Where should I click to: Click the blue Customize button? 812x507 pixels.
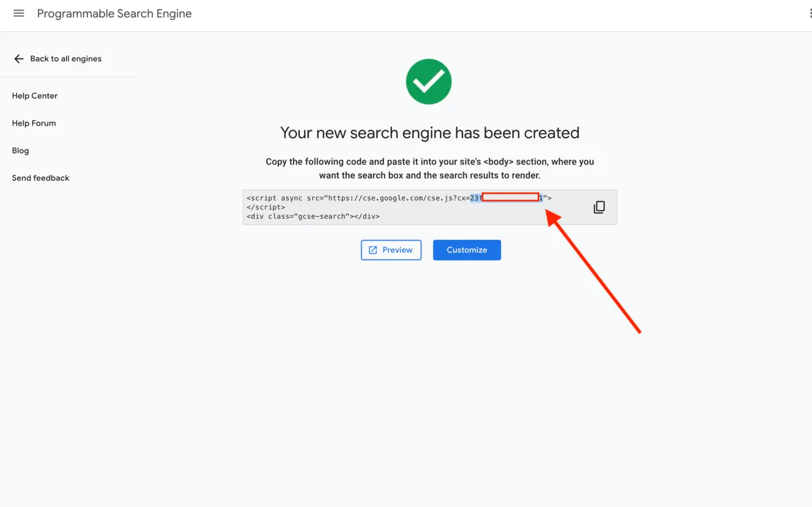[x=467, y=250]
